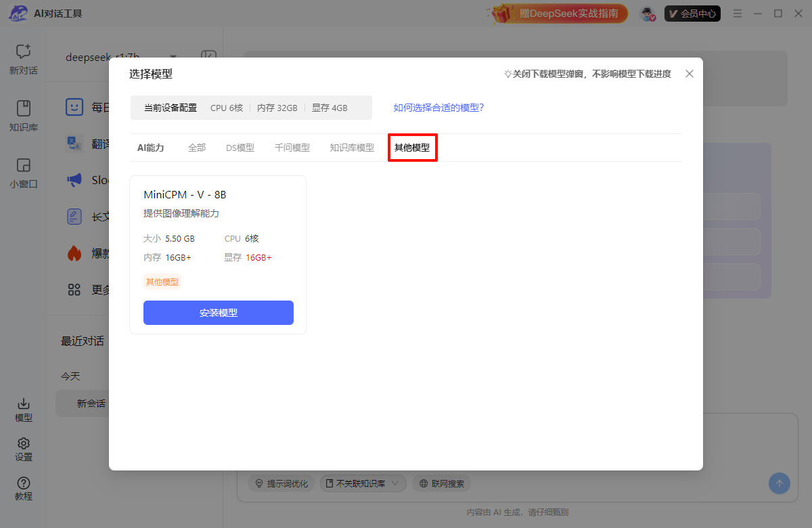812x528 pixels.
Task: Click the 提供图像理解能力 description
Action: (x=181, y=213)
